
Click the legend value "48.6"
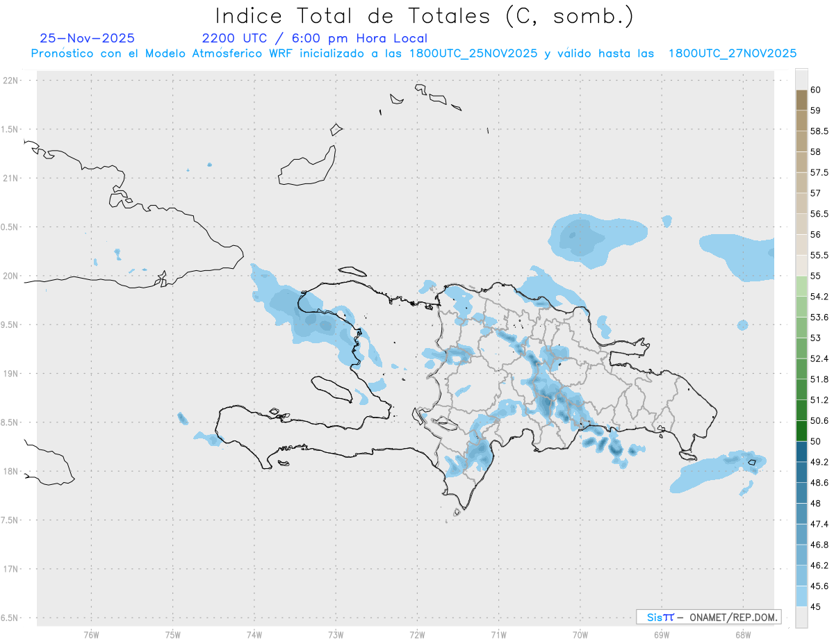click(819, 483)
